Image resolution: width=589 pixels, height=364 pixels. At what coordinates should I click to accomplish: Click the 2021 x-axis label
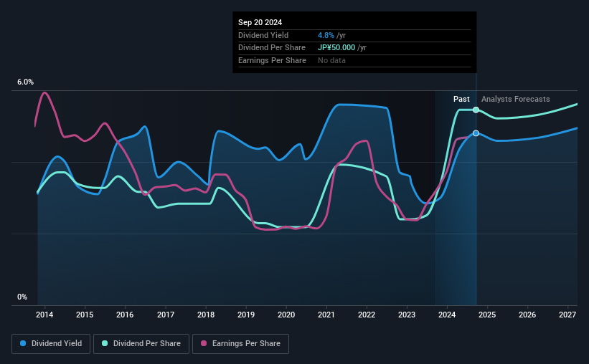(x=326, y=315)
